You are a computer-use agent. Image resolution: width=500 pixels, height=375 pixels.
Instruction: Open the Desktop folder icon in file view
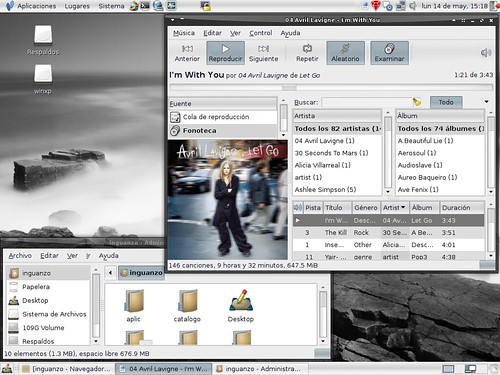pos(241,306)
